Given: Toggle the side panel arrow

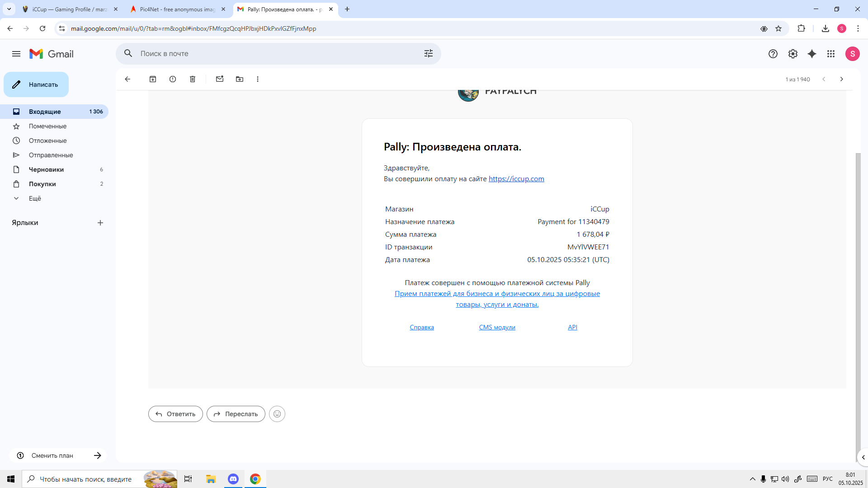Looking at the screenshot, I should point(863,457).
